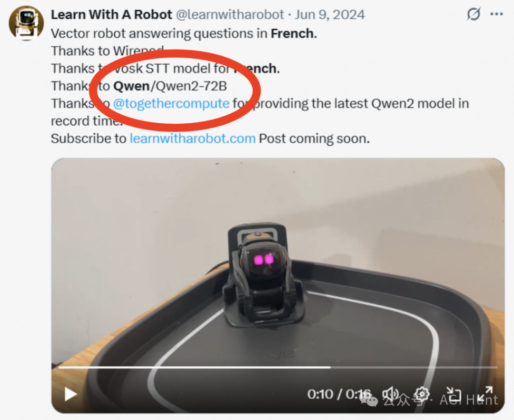Open the @togethercompute mention link
This screenshot has width=514, height=420.
171,103
